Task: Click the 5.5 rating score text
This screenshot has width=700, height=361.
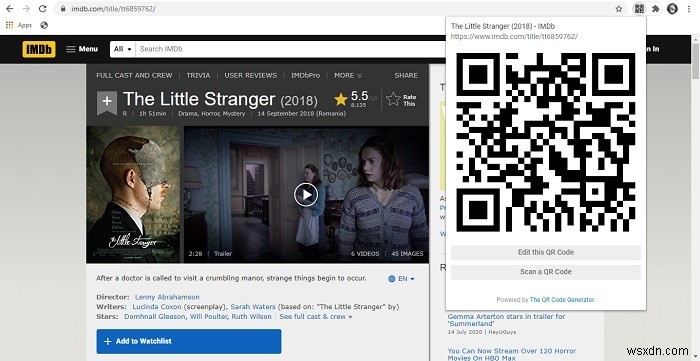Action: (x=359, y=96)
